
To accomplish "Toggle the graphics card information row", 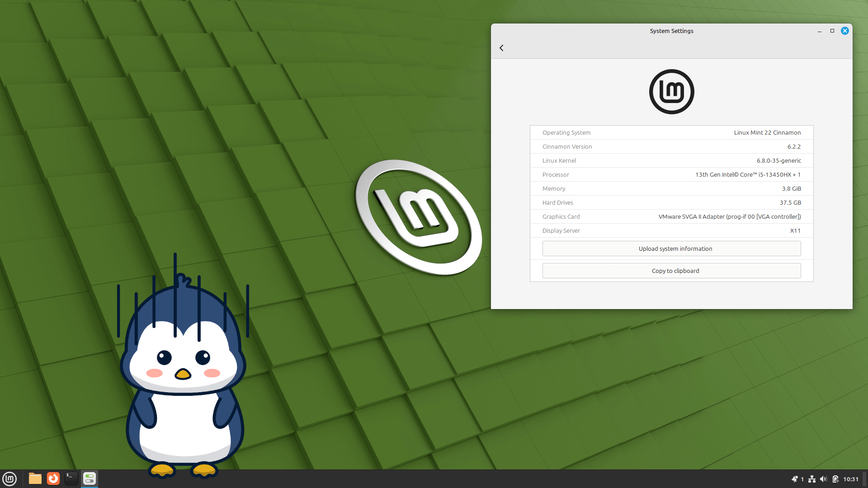I will click(671, 216).
